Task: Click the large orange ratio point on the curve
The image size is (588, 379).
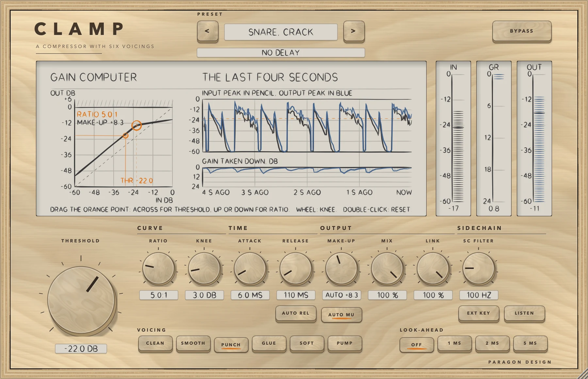Action: click(137, 125)
